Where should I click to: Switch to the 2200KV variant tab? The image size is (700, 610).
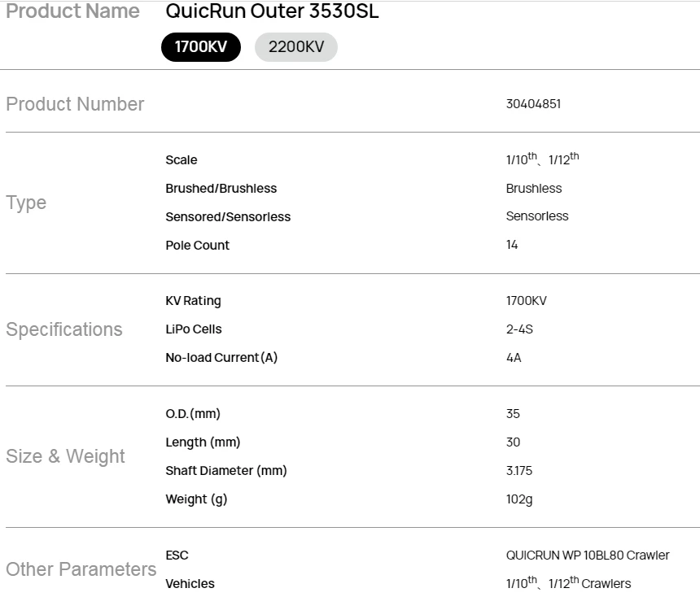[296, 47]
